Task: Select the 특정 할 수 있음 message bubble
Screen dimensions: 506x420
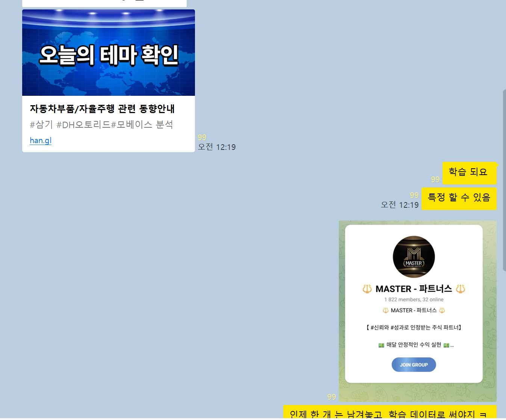Action: pos(459,198)
